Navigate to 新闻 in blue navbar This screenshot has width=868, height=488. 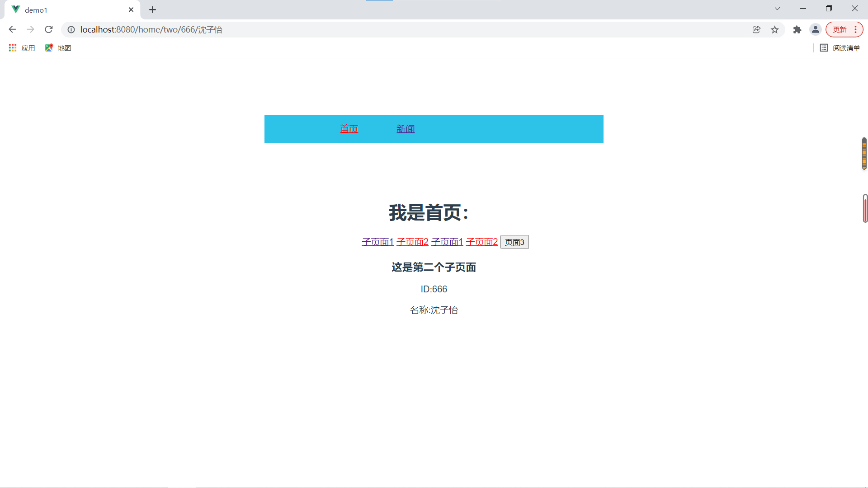406,129
